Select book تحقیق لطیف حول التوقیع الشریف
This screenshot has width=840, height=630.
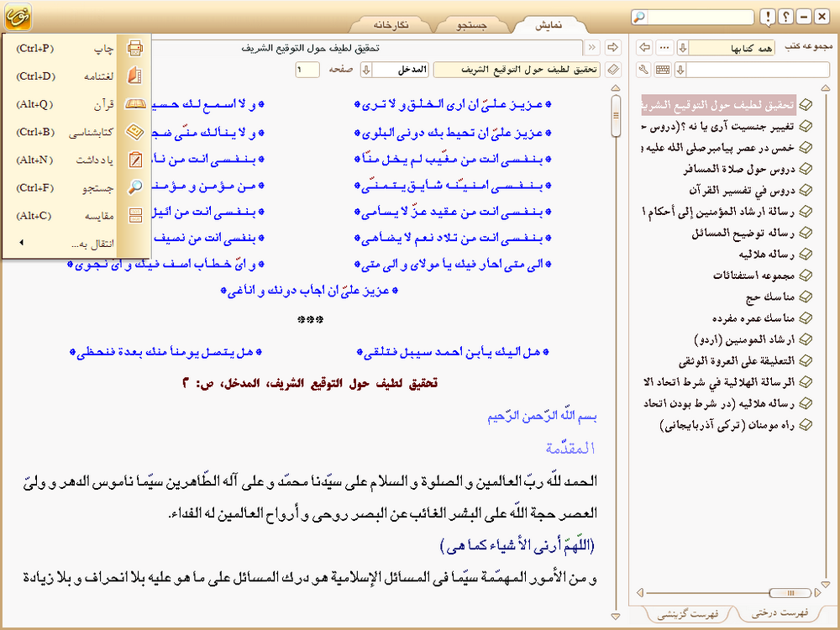tap(718, 105)
